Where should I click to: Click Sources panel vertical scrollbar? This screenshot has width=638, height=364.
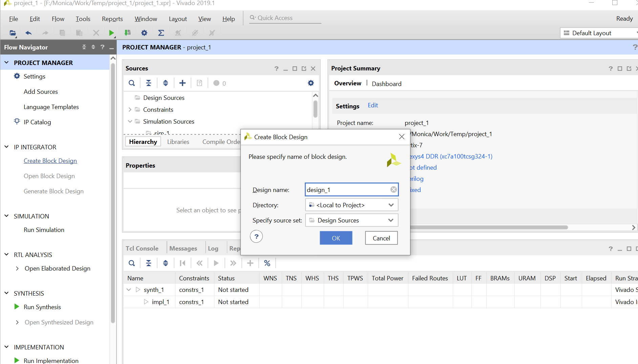coord(316,109)
